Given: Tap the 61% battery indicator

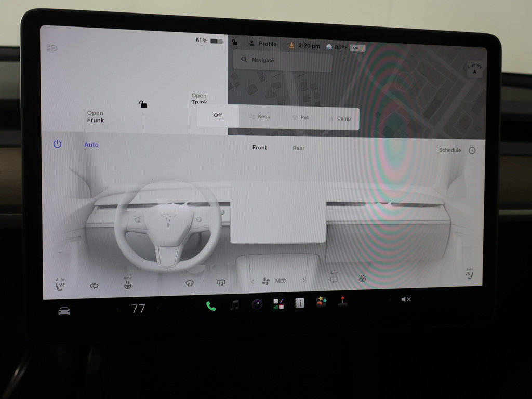Looking at the screenshot, I should [209, 41].
